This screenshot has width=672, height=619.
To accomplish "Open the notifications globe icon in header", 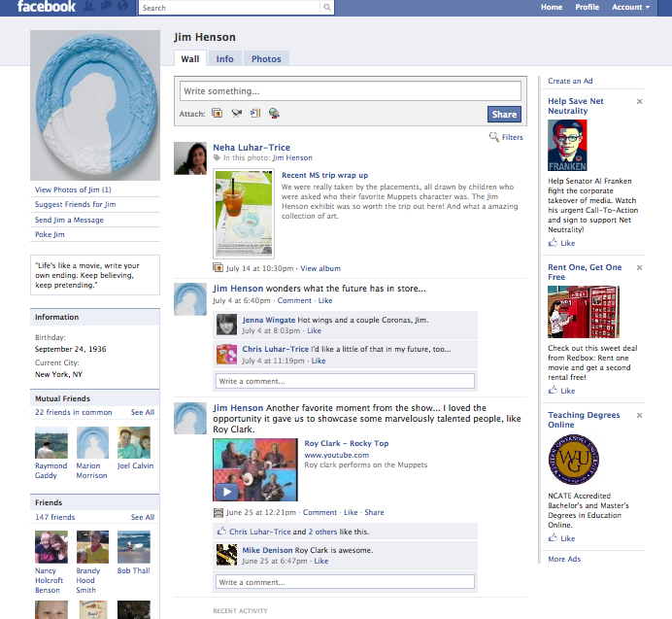I will 122,6.
